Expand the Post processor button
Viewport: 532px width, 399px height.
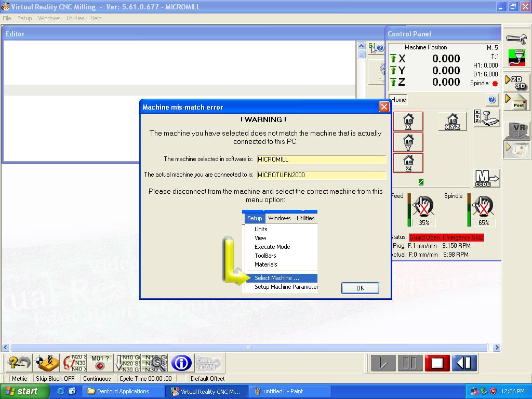pyautogui.click(x=516, y=102)
